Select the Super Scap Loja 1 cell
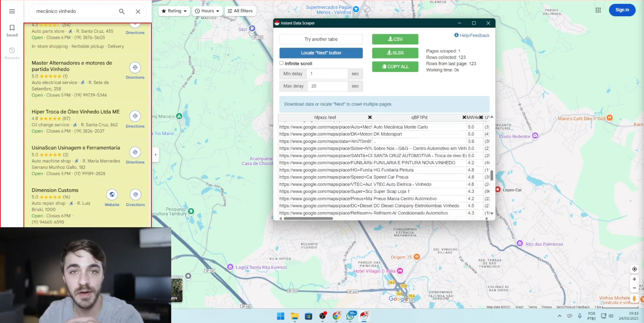This screenshot has height=323, width=644. coord(419,191)
